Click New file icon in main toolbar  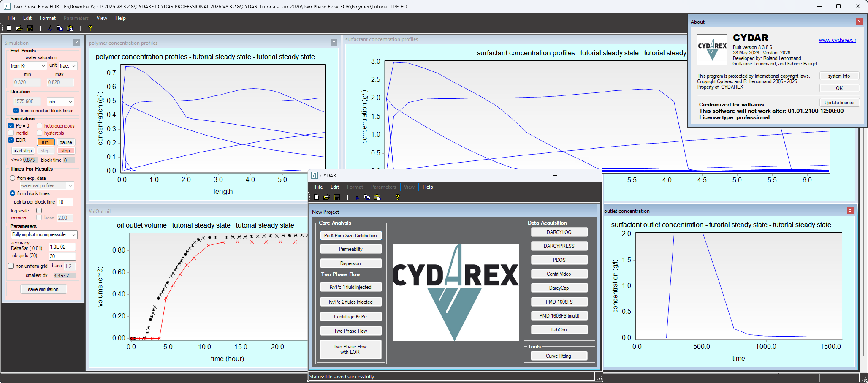pos(9,28)
